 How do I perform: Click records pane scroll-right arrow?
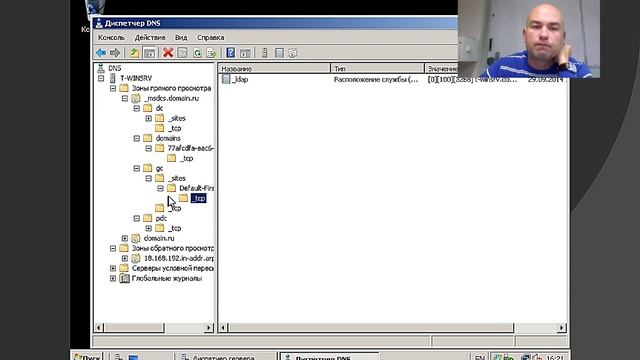(562, 327)
